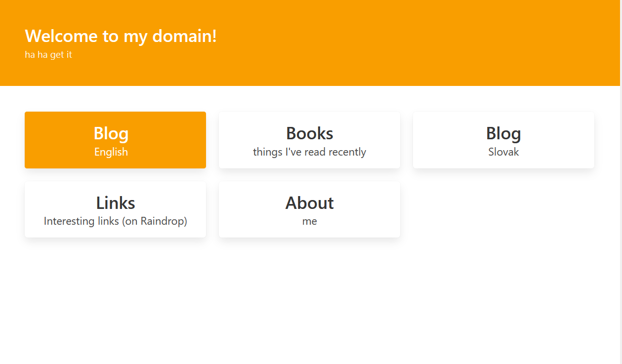This screenshot has height=364, width=622.
Task: Open the highlighted orange English Blog card
Action: tap(115, 140)
